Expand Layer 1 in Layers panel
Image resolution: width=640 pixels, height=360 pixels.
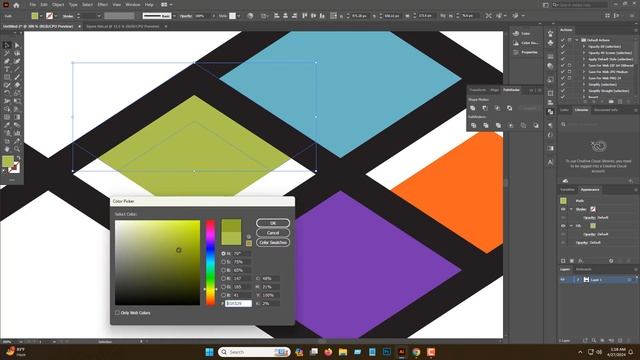click(x=578, y=280)
